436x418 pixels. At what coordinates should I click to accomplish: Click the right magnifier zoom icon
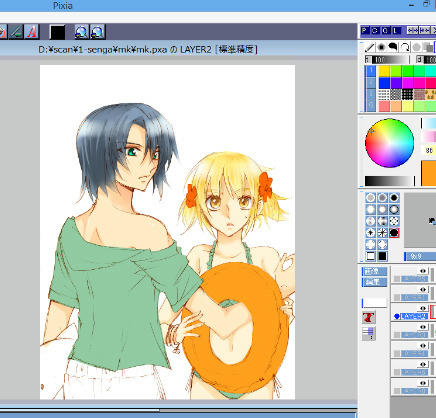(97, 32)
